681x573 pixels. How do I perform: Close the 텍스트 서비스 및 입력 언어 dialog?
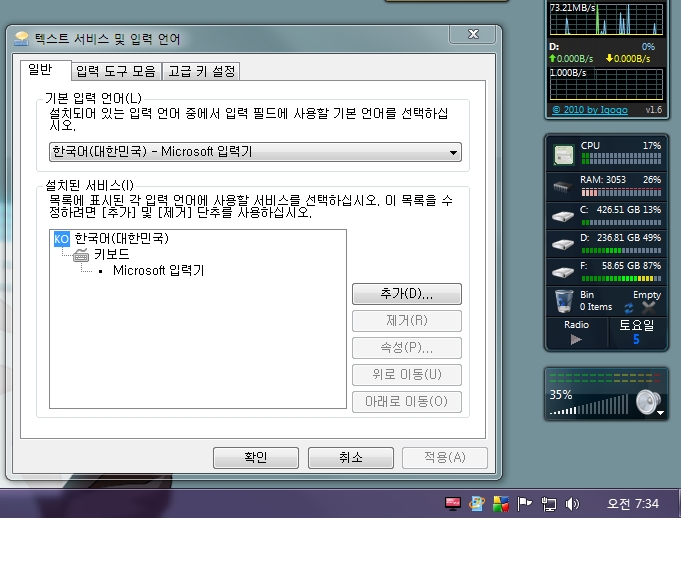pos(473,34)
